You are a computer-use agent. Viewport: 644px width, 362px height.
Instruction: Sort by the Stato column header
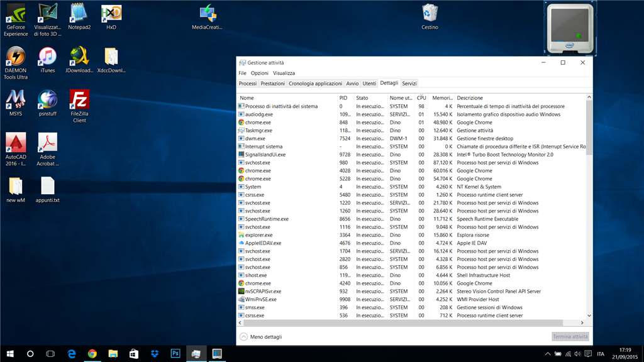pyautogui.click(x=370, y=98)
